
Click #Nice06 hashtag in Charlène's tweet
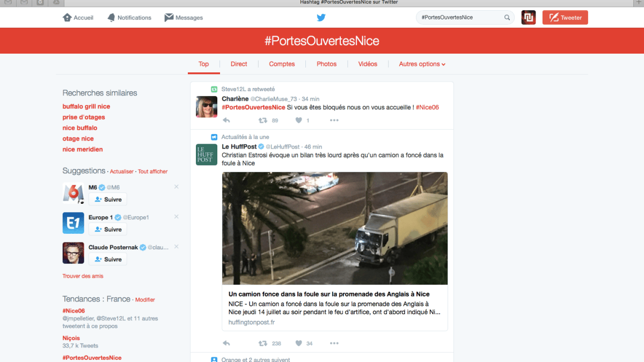[427, 107]
